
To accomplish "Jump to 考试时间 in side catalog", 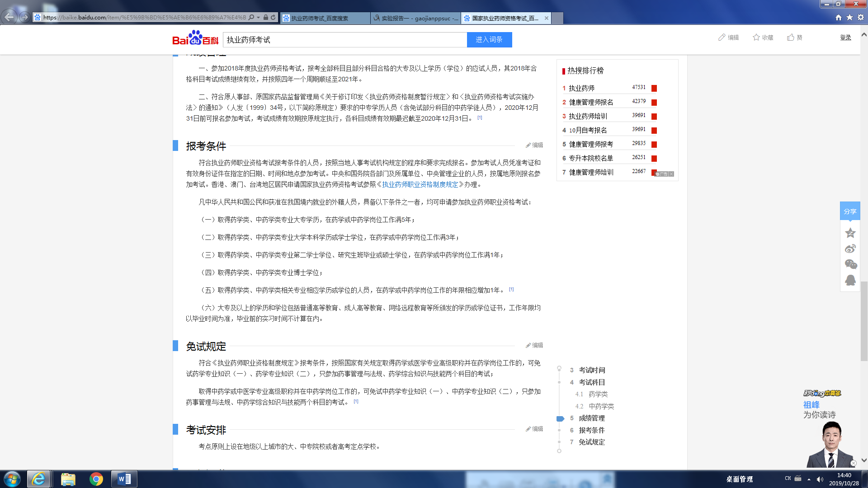I will [x=592, y=370].
